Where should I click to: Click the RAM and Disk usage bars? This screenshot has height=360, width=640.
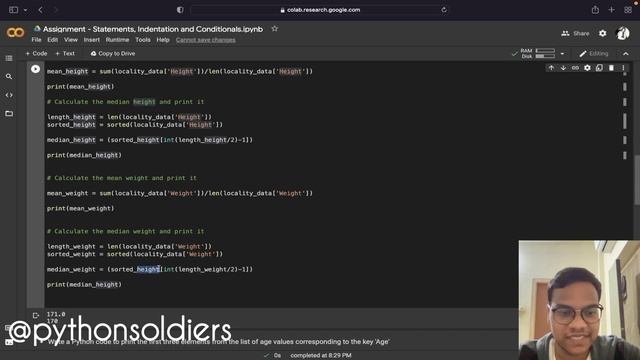(545, 53)
